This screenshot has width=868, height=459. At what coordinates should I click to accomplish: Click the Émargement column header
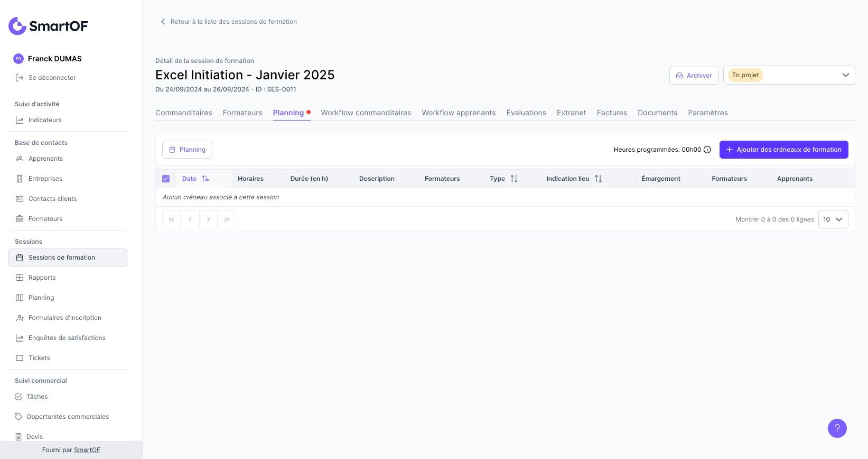pyautogui.click(x=661, y=179)
